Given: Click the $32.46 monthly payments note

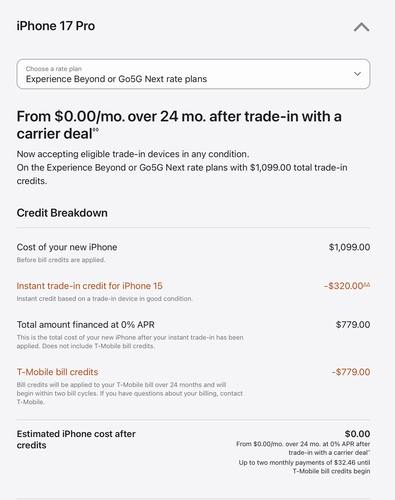Looking at the screenshot, I should coord(304,467).
